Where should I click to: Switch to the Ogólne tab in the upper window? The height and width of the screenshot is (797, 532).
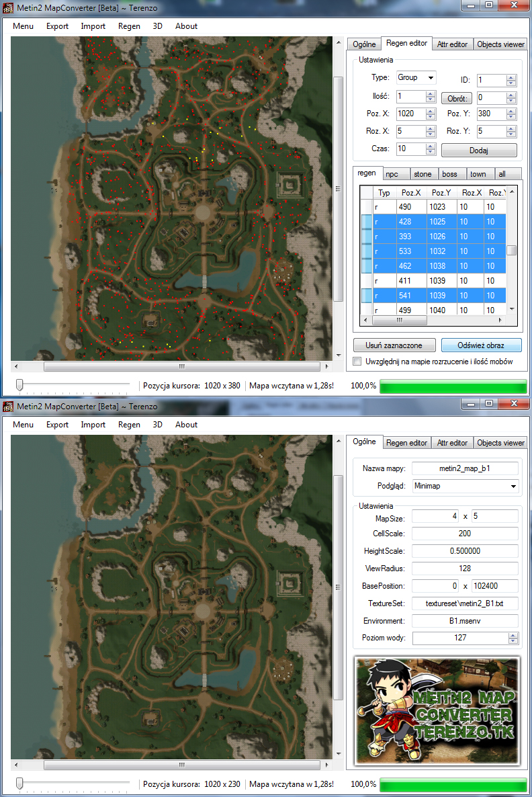364,44
